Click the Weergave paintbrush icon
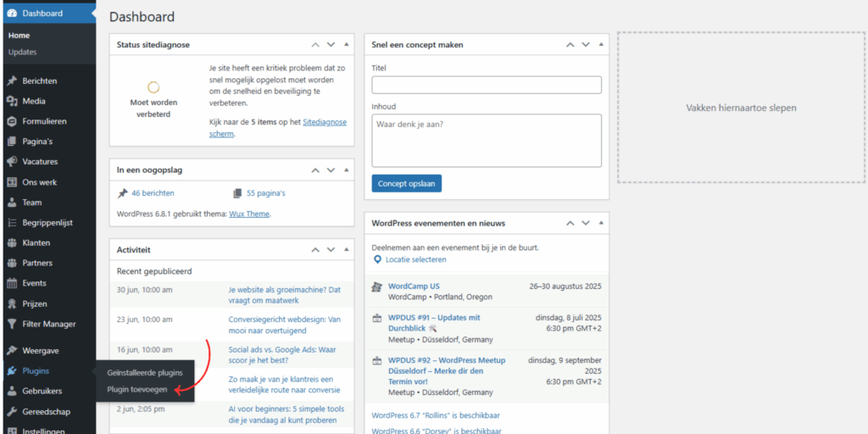The width and height of the screenshot is (868, 434). (12, 350)
